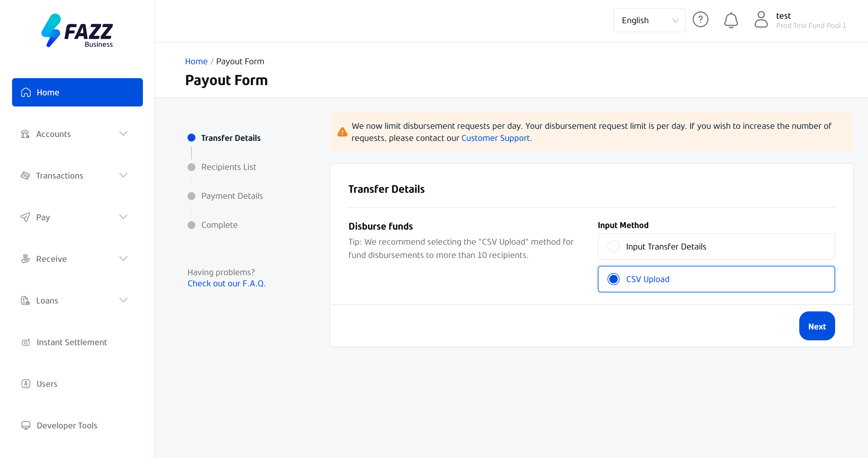Click the Complete step dot

pyautogui.click(x=191, y=225)
